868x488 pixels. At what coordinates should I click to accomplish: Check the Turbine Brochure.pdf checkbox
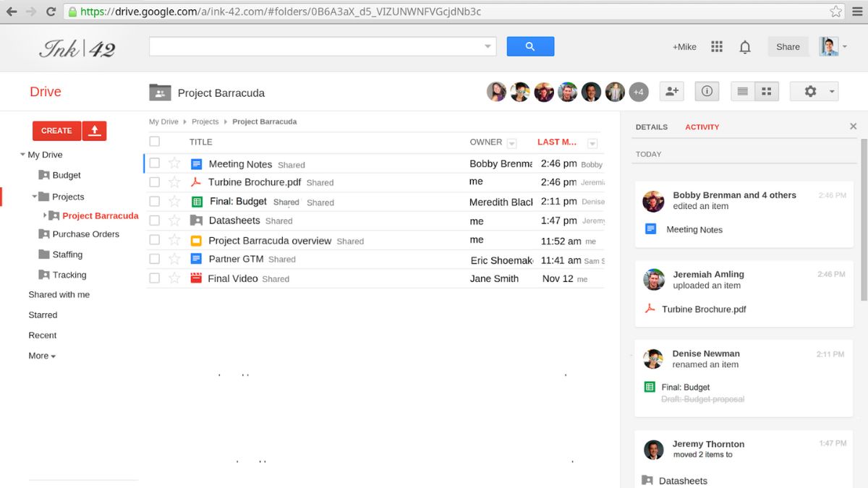coord(154,182)
